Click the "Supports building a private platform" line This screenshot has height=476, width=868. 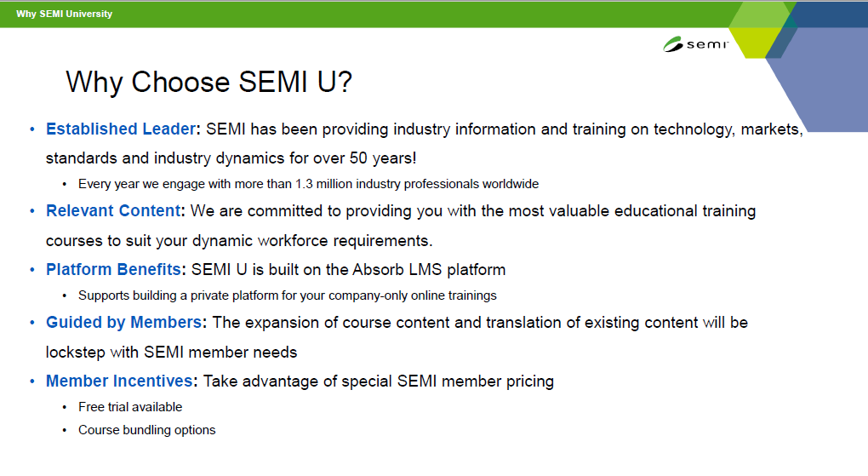[288, 295]
